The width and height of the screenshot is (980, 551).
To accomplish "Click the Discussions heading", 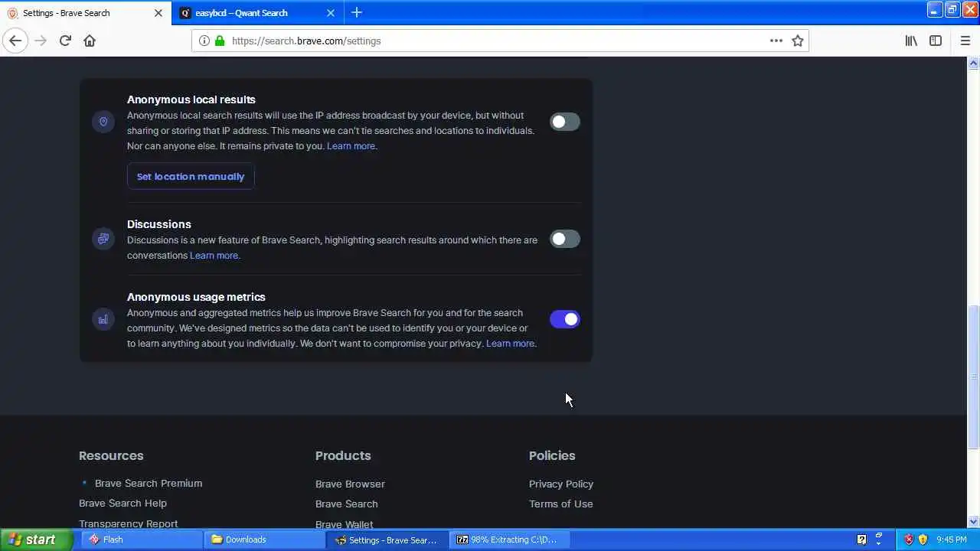I will [x=159, y=224].
